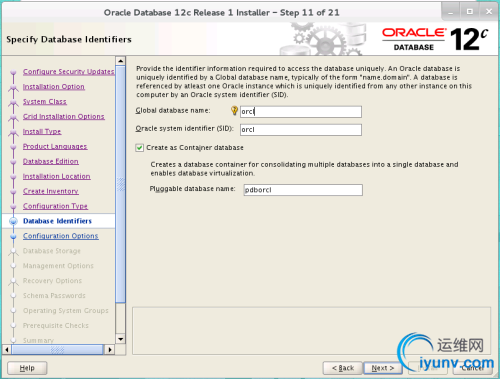Click the Global database name field
500x379 pixels.
(x=301, y=112)
